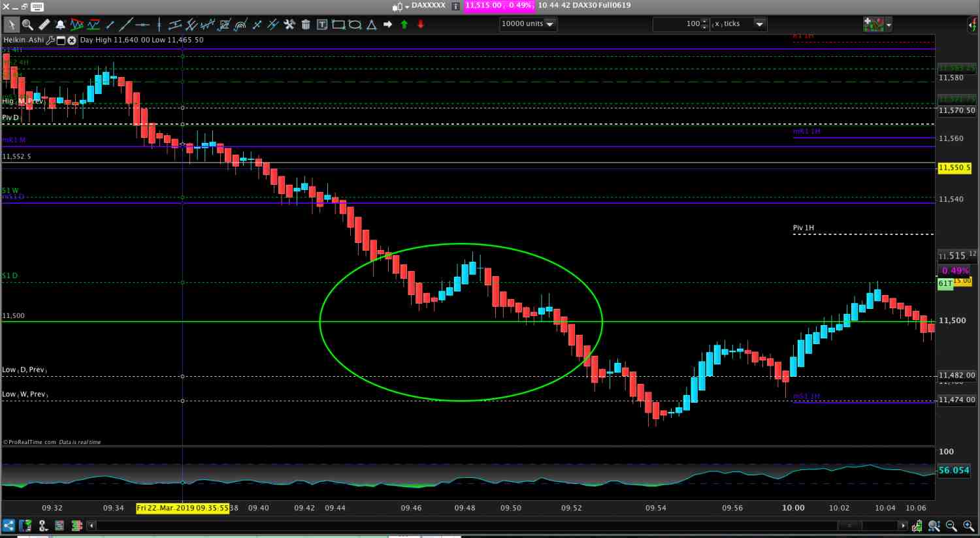Click the yellow date cursor label
The width and height of the screenshot is (980, 538).
click(x=182, y=508)
